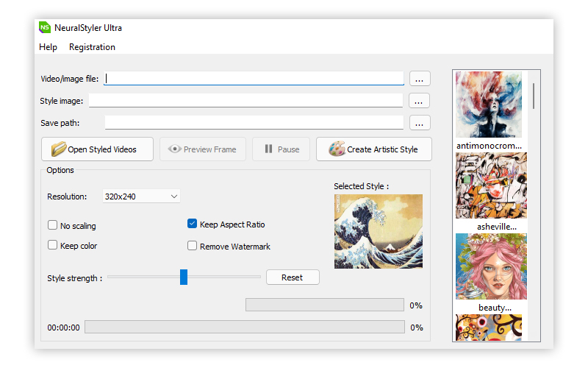588x368 pixels.
Task: Open the Registration menu
Action: [92, 47]
